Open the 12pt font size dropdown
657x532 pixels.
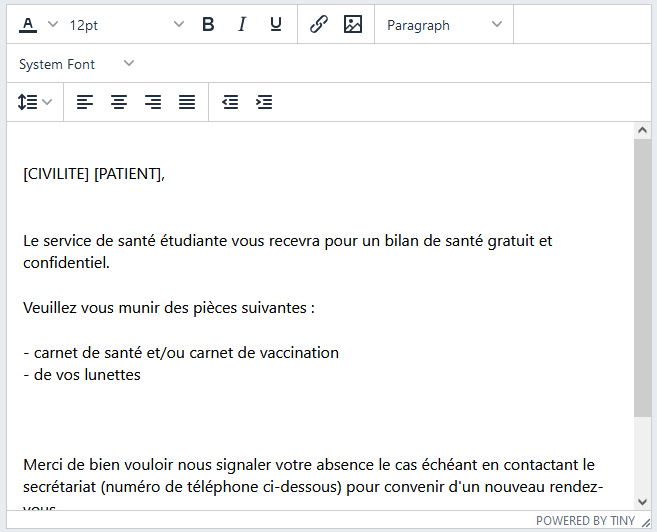click(126, 25)
